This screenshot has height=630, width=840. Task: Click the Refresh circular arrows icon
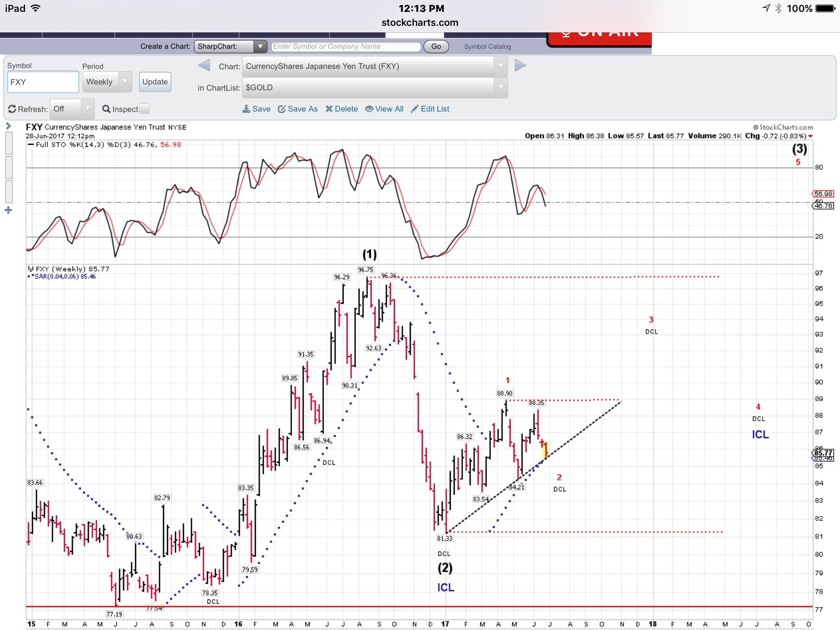click(x=12, y=109)
